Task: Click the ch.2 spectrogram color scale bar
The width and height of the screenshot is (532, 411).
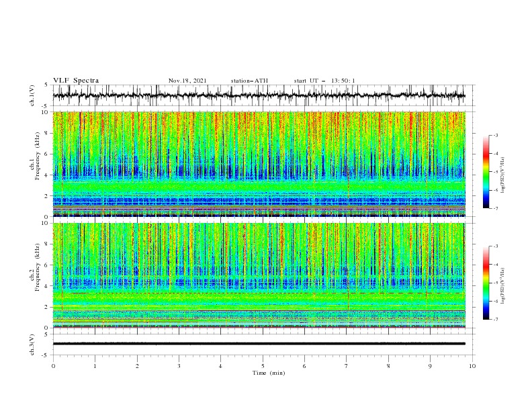Action: [x=486, y=283]
